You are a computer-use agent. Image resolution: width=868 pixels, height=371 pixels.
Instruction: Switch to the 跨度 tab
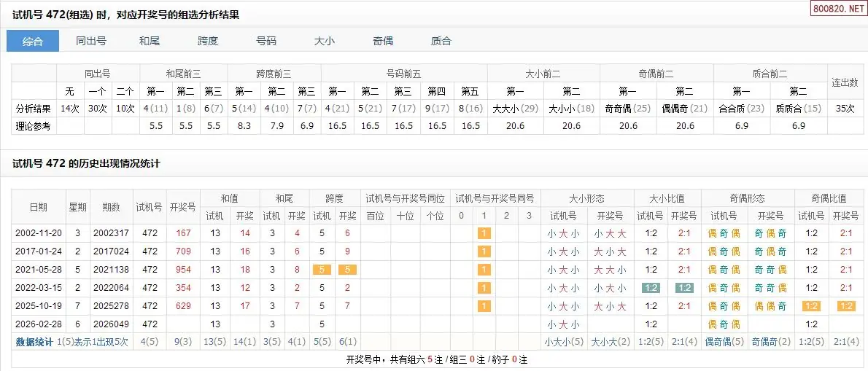point(208,42)
